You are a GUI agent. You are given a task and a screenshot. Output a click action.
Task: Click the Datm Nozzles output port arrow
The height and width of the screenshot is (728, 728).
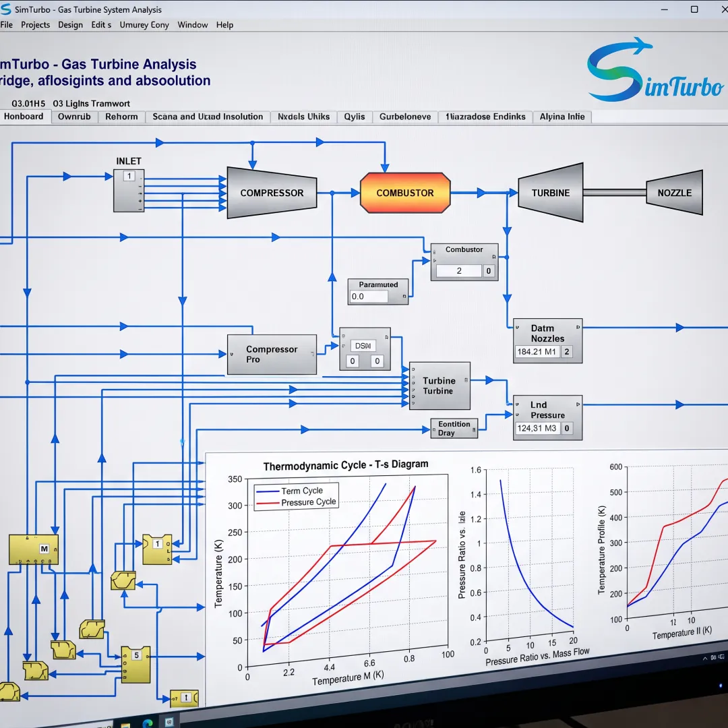578,328
